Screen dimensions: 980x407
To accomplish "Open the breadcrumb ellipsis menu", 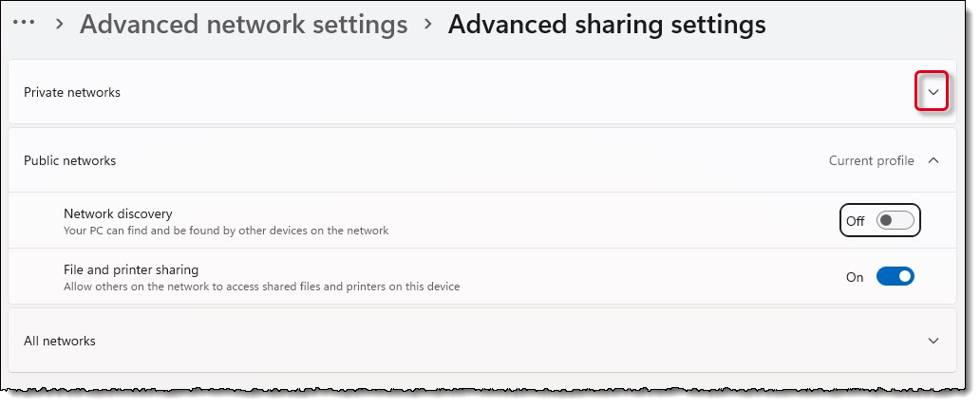I will [24, 23].
